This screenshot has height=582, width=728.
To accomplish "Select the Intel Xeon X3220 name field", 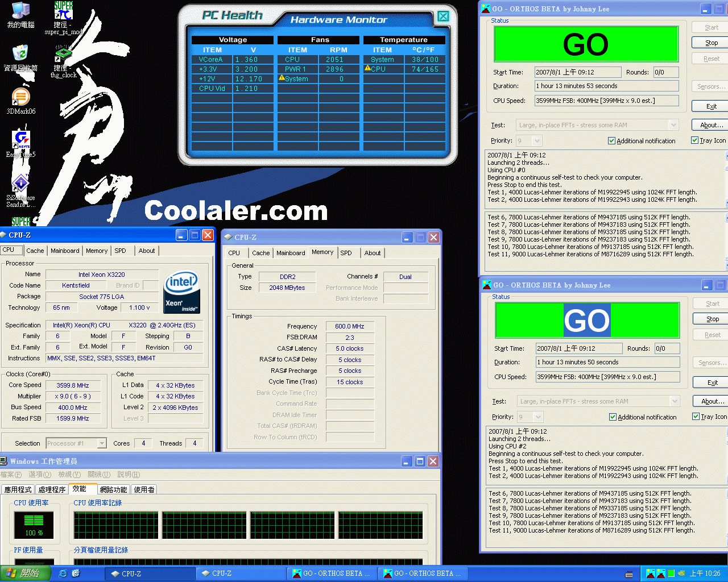I will pos(102,275).
